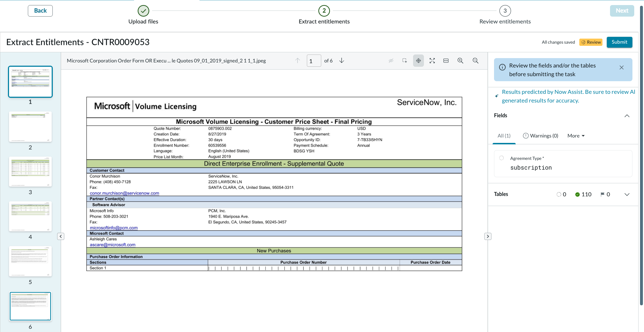Screen dimensions: 644x332
Task: Collapse the right side panel arrow
Action: click(x=488, y=236)
